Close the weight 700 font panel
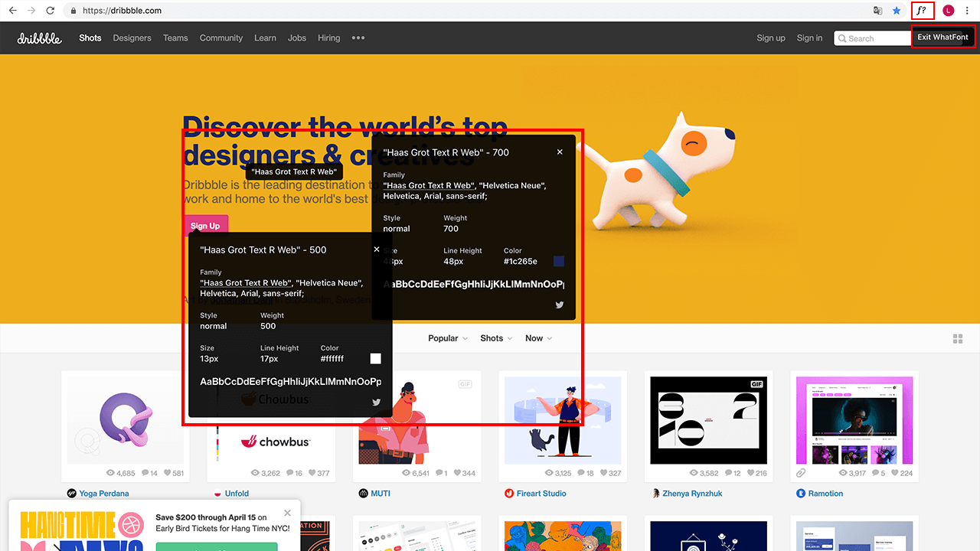Image resolution: width=980 pixels, height=551 pixels. (x=560, y=152)
